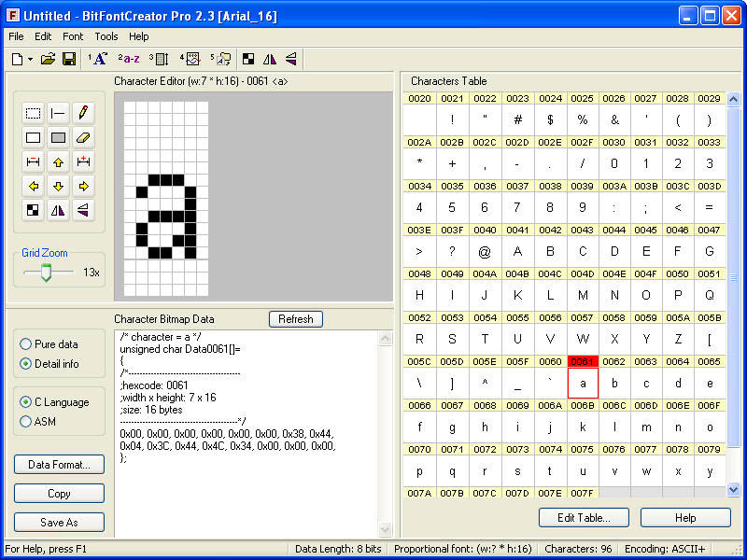Select the rectangular marquee selection tool
The width and height of the screenshot is (747, 560).
[33, 113]
